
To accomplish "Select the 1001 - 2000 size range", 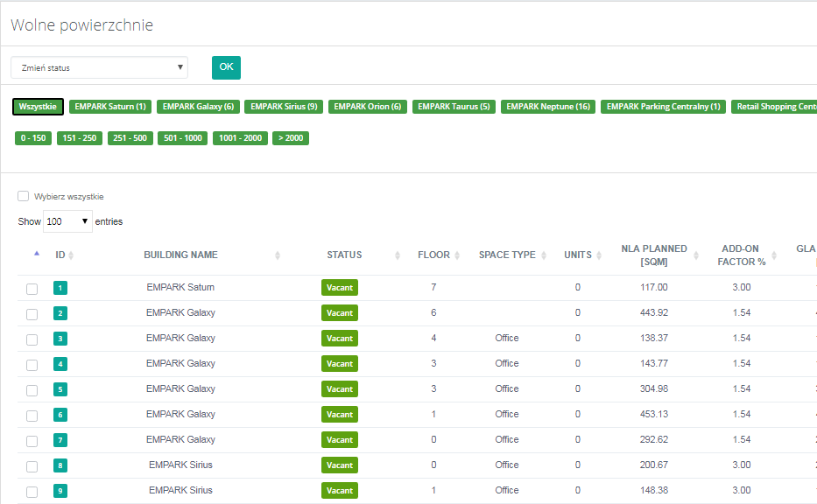I will 240,138.
